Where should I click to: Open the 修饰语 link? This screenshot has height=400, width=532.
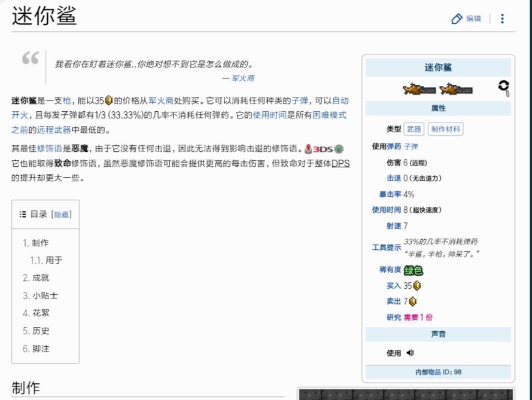click(x=50, y=148)
